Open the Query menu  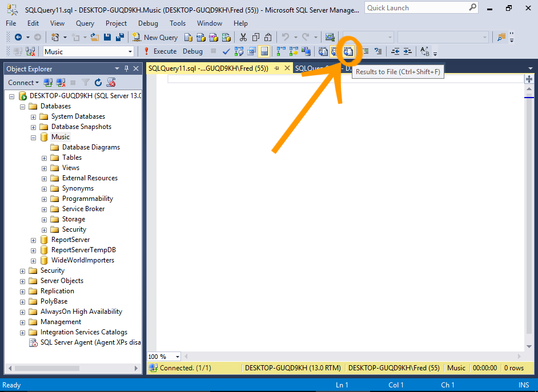tap(85, 23)
